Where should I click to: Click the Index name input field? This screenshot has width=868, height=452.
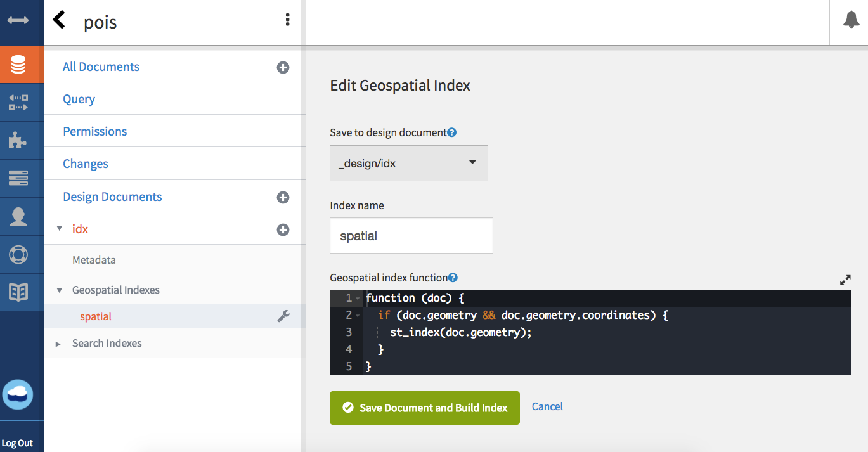[411, 236]
